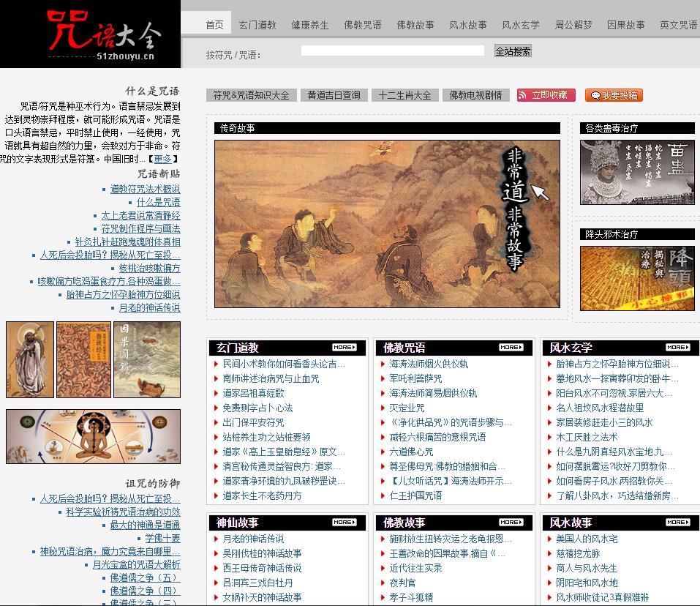700x606 pixels.
Task: Open 木工厌胜之法术 article
Action: [x=587, y=437]
